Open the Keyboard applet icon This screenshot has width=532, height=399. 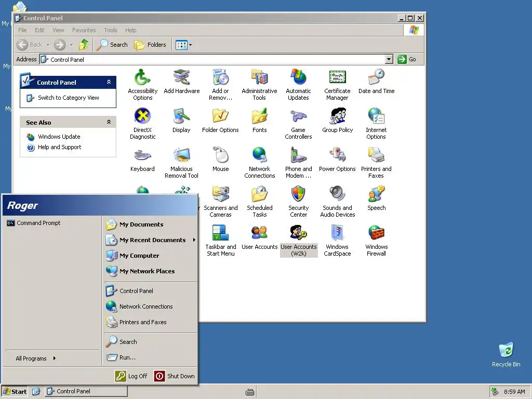click(x=142, y=159)
